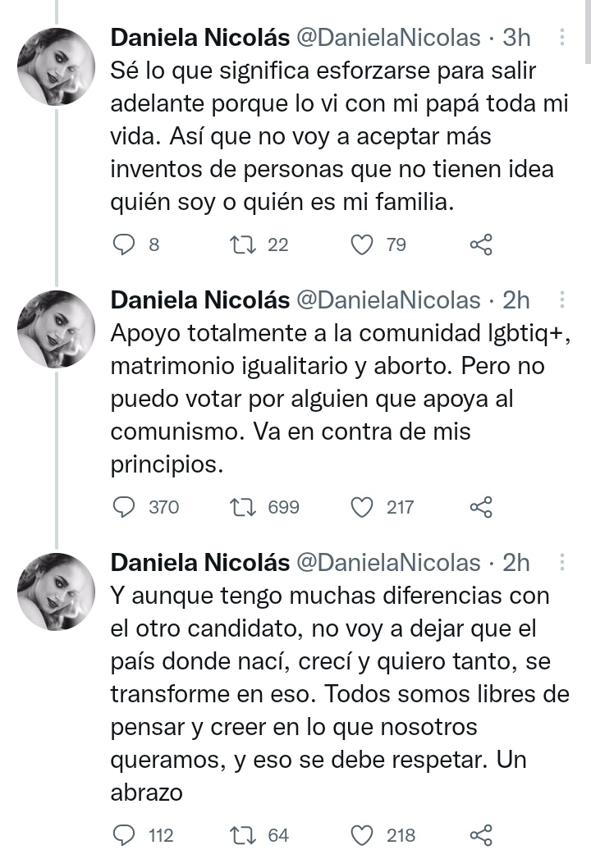Like the tweet about comunidad lgbtiq+

click(x=362, y=507)
